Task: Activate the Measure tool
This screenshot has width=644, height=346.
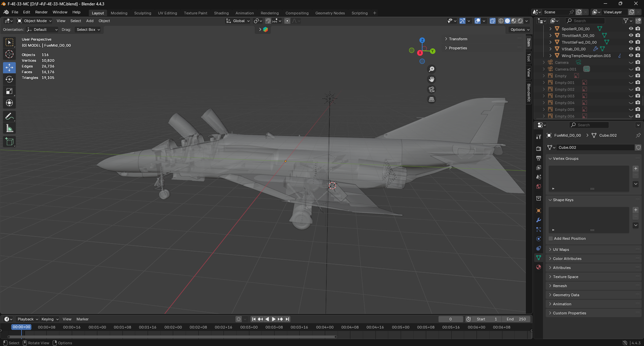Action: tap(10, 128)
